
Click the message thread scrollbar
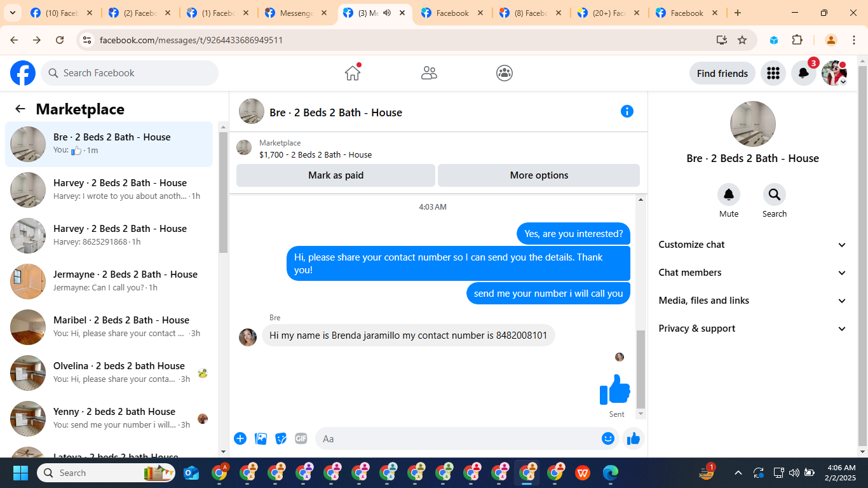click(x=641, y=369)
